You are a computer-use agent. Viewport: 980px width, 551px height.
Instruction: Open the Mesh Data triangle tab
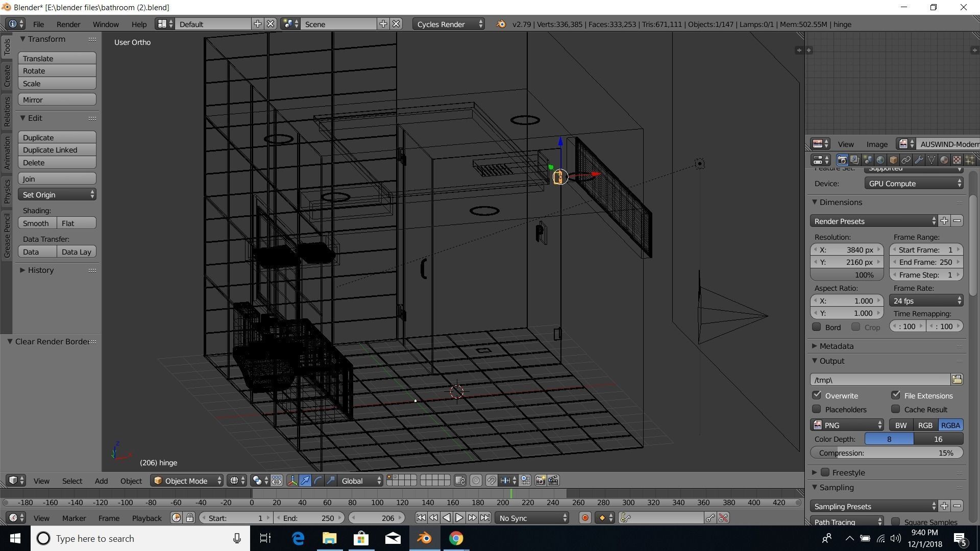(932, 160)
